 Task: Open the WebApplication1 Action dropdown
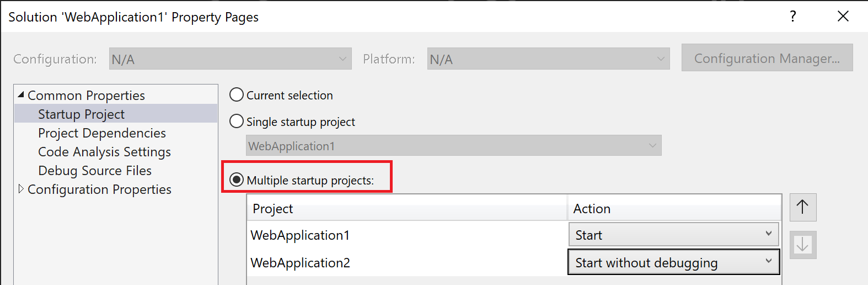673,235
